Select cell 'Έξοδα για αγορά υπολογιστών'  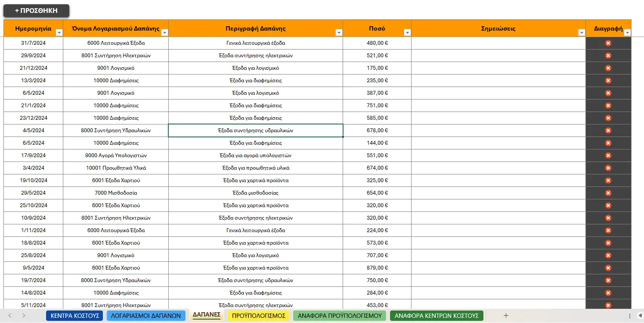coord(256,155)
